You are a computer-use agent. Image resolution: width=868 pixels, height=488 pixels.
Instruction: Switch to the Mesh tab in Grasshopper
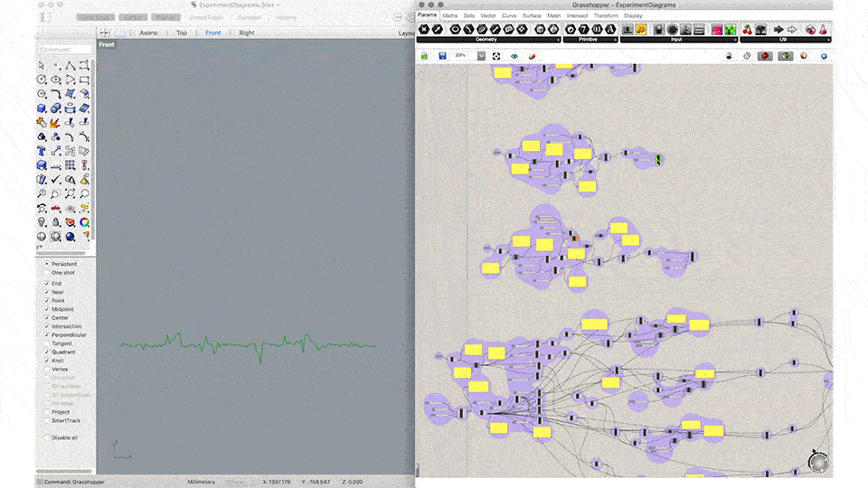click(x=553, y=15)
